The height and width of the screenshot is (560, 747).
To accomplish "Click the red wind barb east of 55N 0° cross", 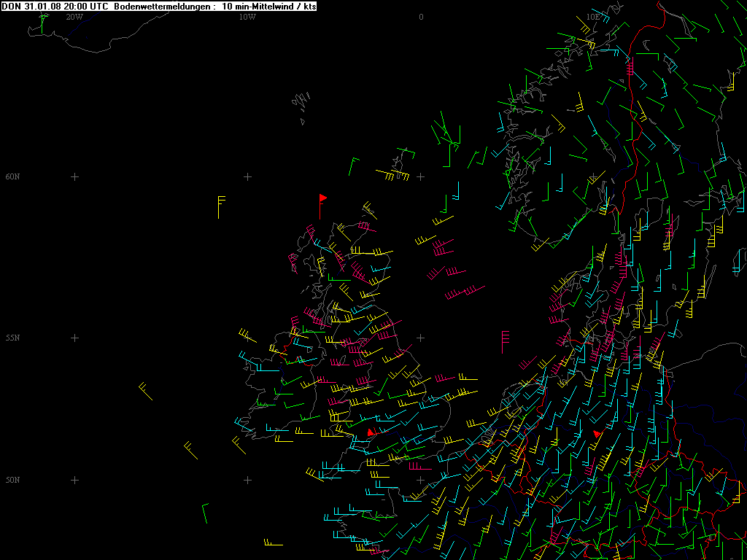I will click(x=503, y=341).
